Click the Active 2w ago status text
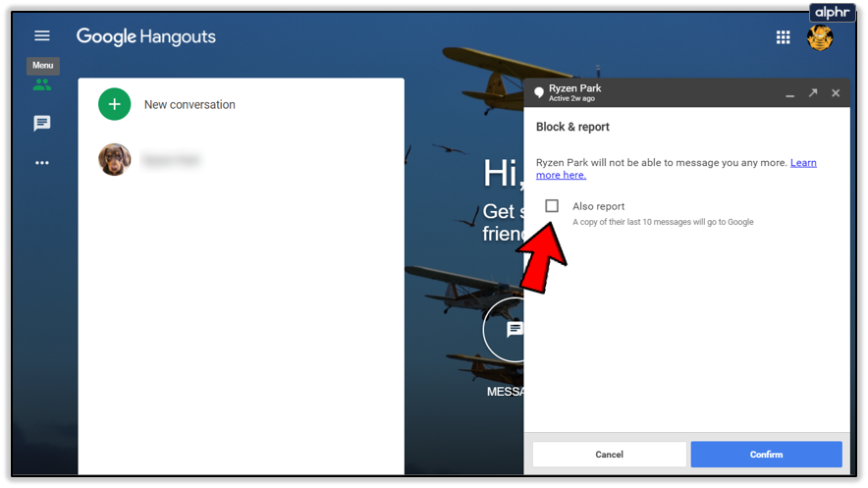The image size is (868, 488). (571, 98)
